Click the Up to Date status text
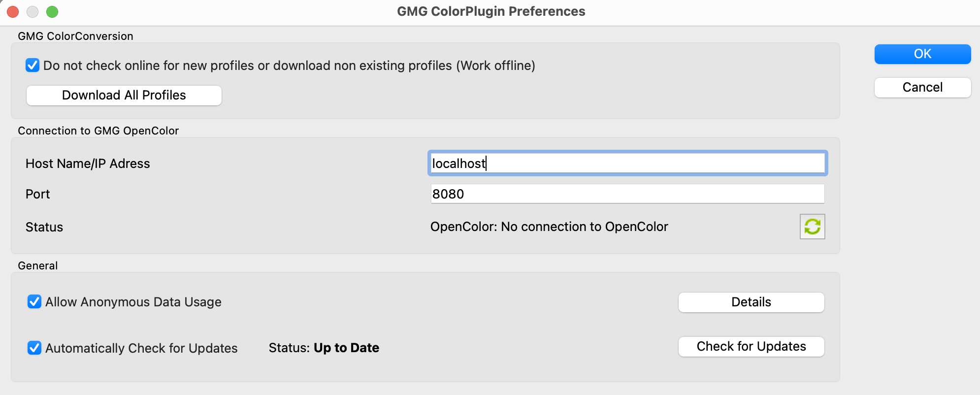 click(x=346, y=348)
